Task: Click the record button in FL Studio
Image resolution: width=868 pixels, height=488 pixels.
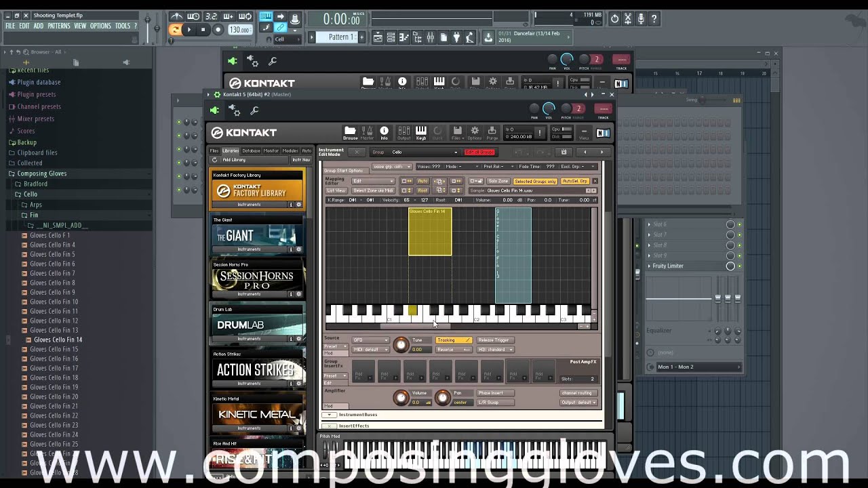Action: (x=218, y=29)
